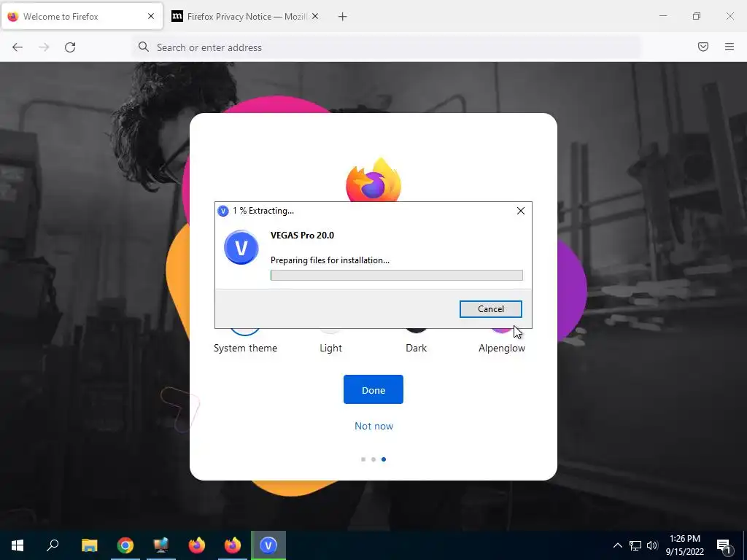Focus the Search or enter address bar
Screen dimensions: 747x560
tap(386, 47)
